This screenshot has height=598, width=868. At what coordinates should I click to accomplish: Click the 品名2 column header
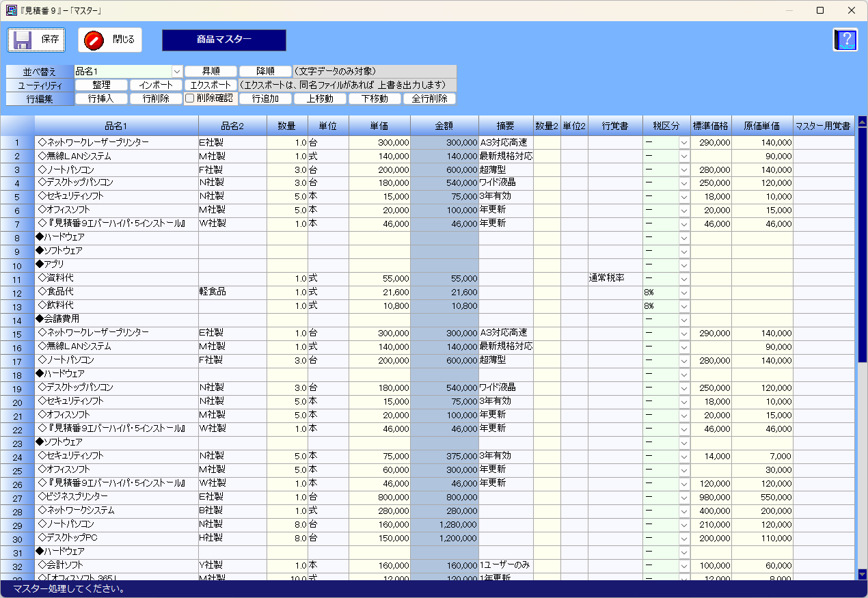[232, 126]
